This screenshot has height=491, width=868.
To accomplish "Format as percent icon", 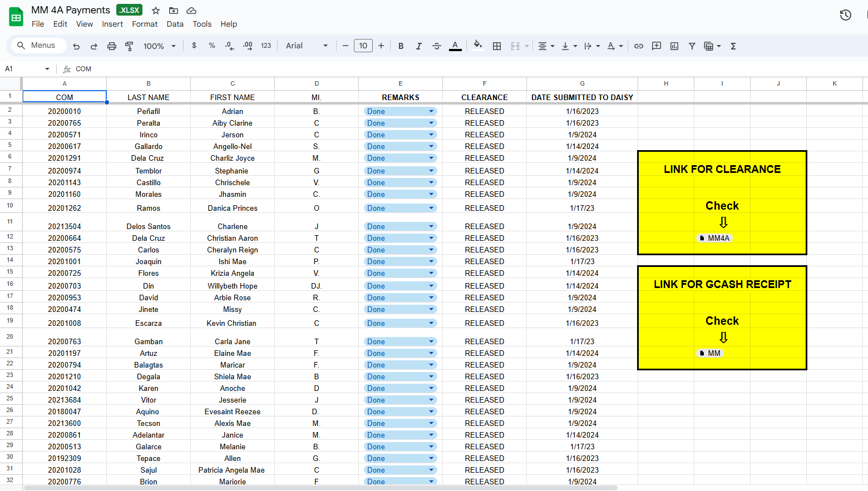I will 212,46.
